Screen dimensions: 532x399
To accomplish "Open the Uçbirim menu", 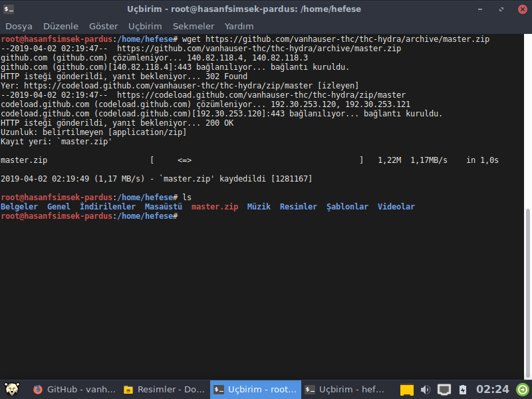I will tap(145, 26).
